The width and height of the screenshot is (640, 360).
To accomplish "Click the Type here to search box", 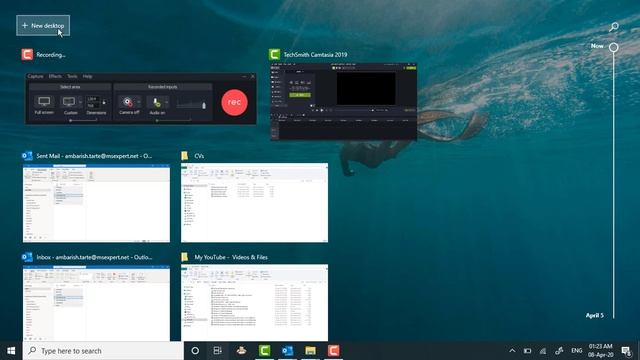I will 103,351.
